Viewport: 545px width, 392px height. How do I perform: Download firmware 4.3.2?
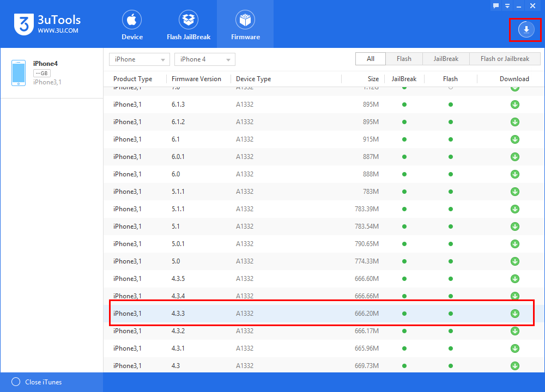pyautogui.click(x=515, y=331)
